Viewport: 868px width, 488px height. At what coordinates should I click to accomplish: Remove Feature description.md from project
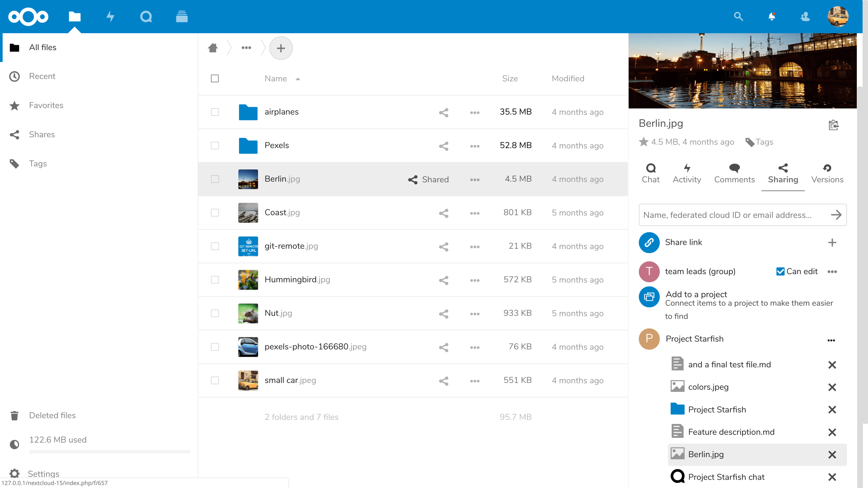point(832,432)
